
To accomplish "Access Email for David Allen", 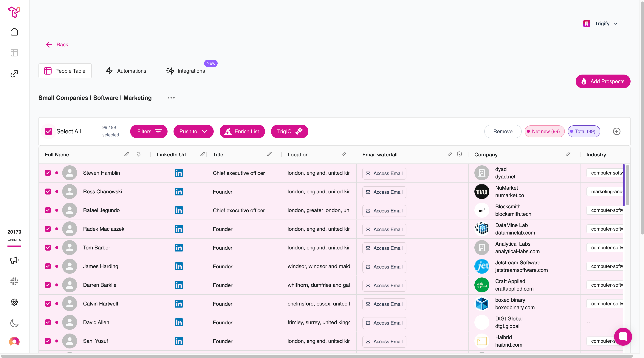I will [384, 323].
